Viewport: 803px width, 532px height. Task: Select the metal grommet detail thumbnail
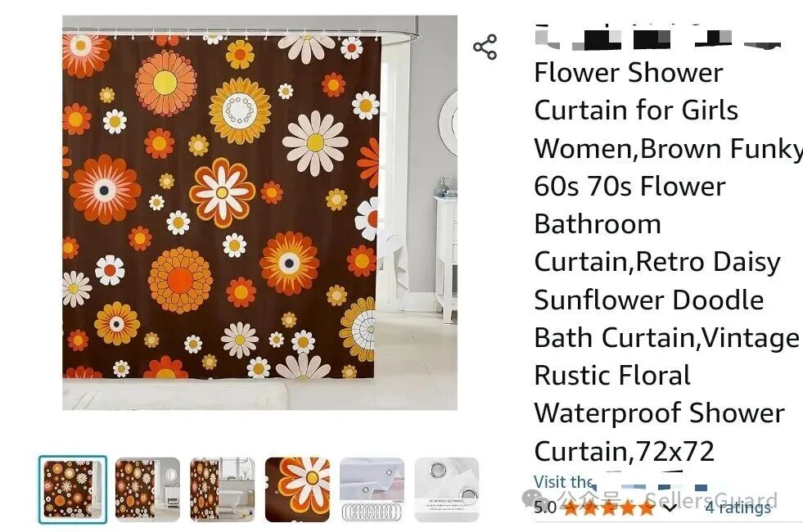pos(447,489)
